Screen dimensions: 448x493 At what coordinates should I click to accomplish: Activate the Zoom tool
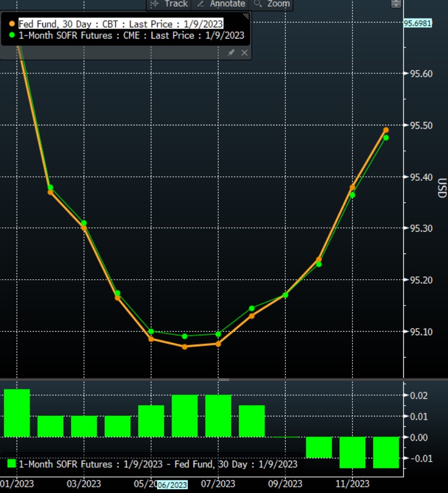(x=272, y=4)
